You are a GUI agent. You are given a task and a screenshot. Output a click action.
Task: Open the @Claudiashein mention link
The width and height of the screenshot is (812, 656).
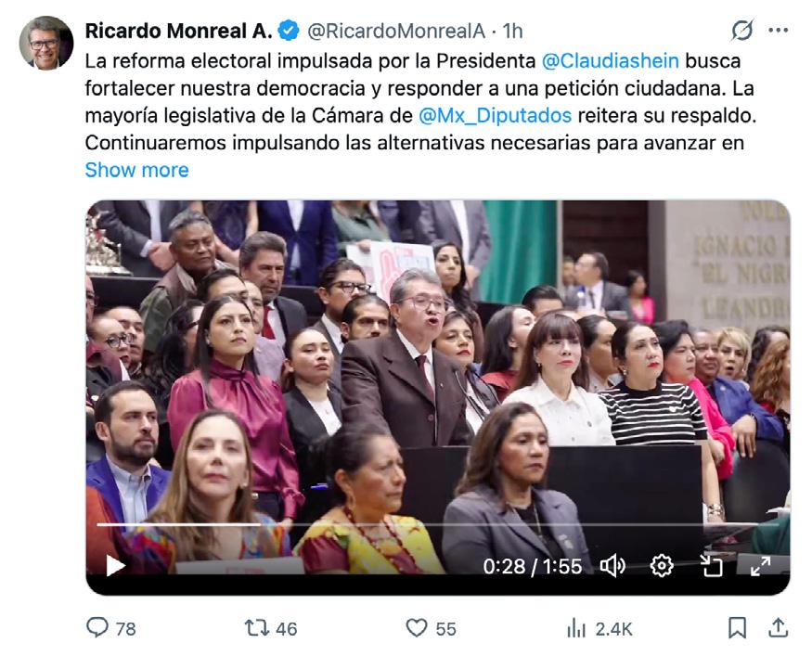tap(610, 61)
